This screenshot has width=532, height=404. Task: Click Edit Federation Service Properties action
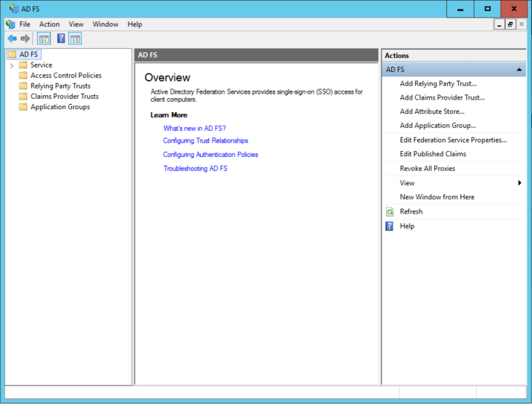[x=454, y=140]
